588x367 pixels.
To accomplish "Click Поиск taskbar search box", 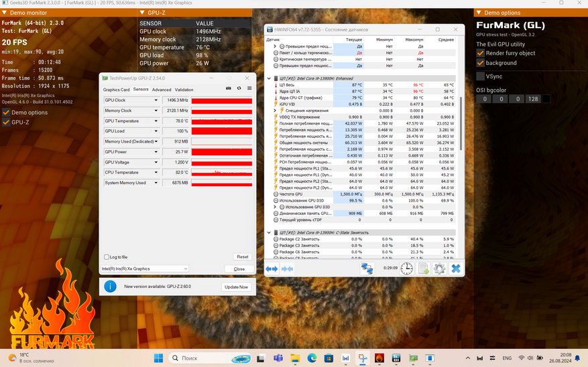I will pyautogui.click(x=211, y=358).
